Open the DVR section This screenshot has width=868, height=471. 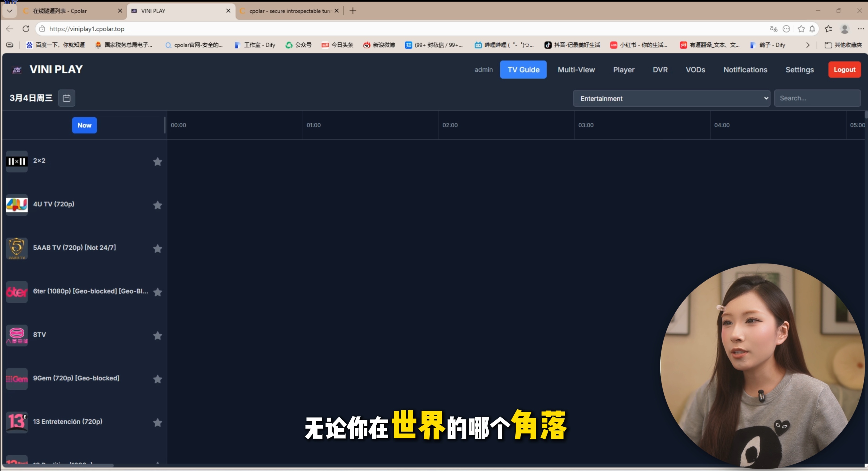660,70
